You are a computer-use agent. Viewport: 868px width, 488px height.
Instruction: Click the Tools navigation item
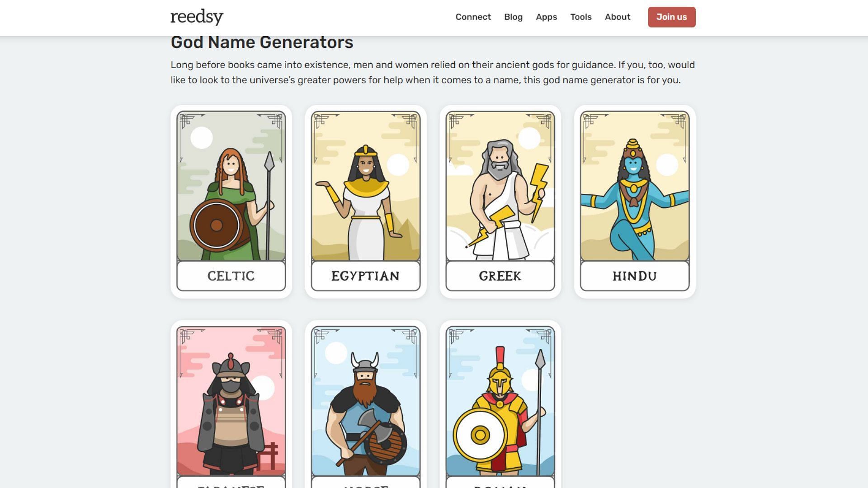click(580, 17)
